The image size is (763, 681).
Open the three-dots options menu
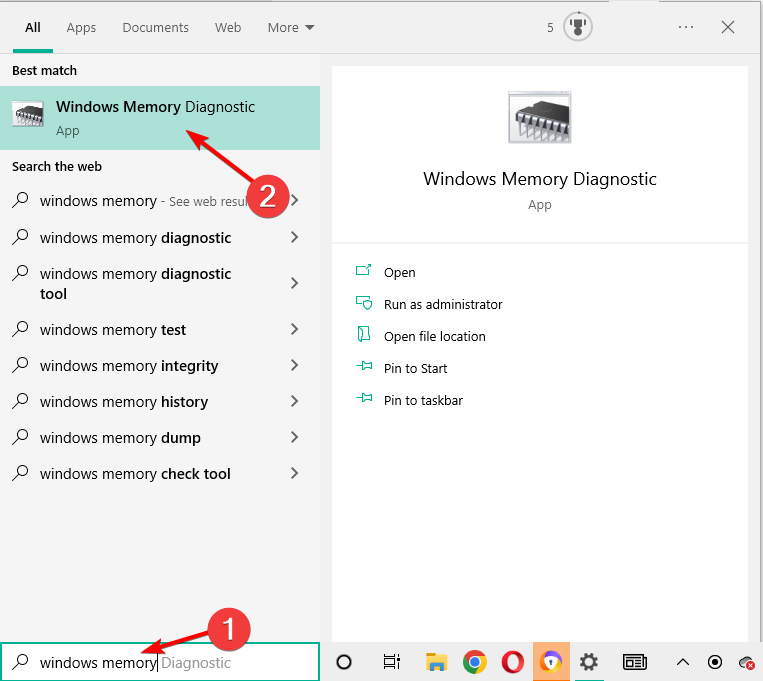(x=686, y=27)
